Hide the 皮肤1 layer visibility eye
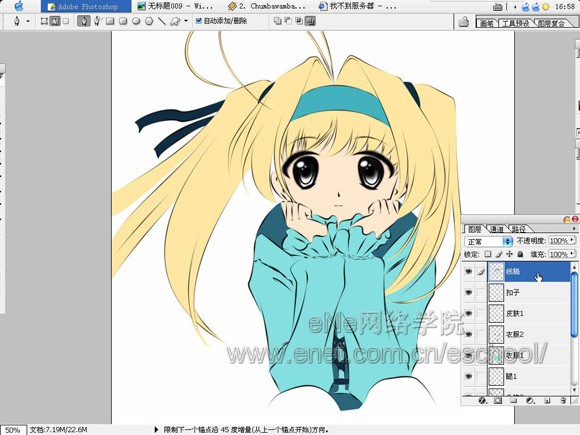The height and width of the screenshot is (435, 580). pyautogui.click(x=468, y=313)
